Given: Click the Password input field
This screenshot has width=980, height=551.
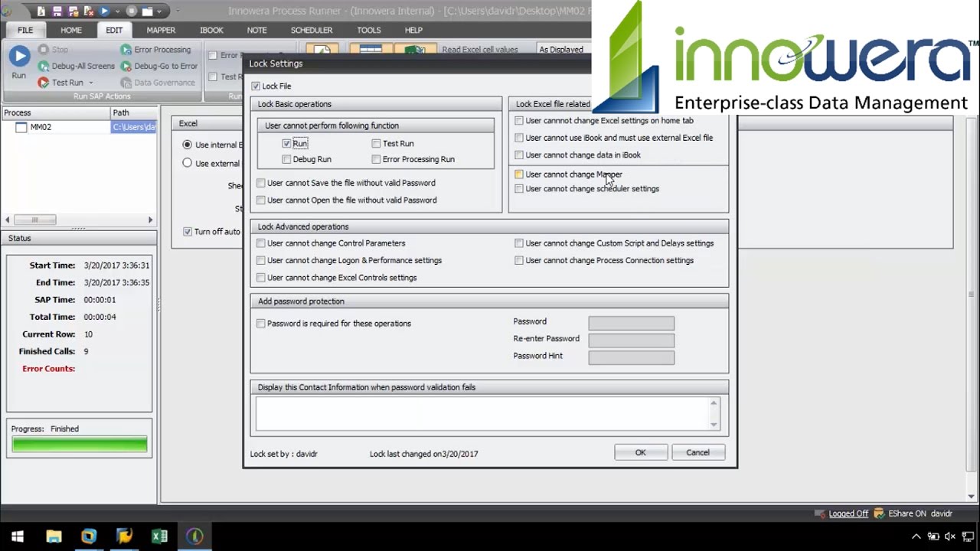Looking at the screenshot, I should tap(632, 324).
